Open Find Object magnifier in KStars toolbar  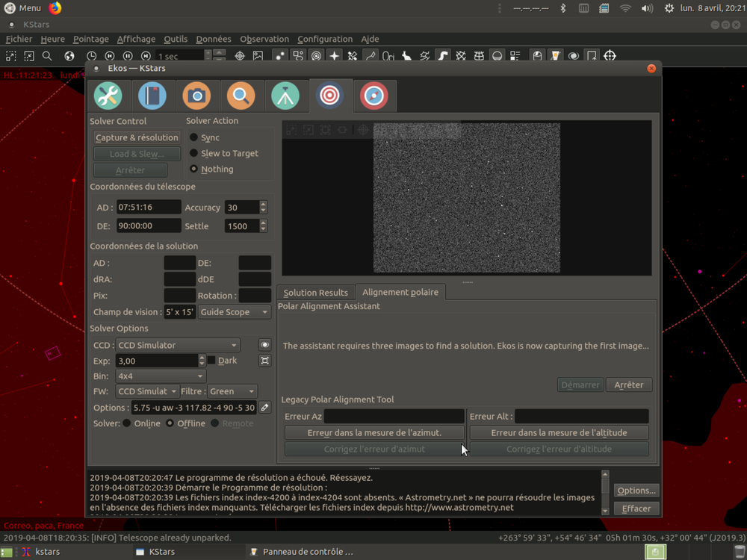[47, 56]
